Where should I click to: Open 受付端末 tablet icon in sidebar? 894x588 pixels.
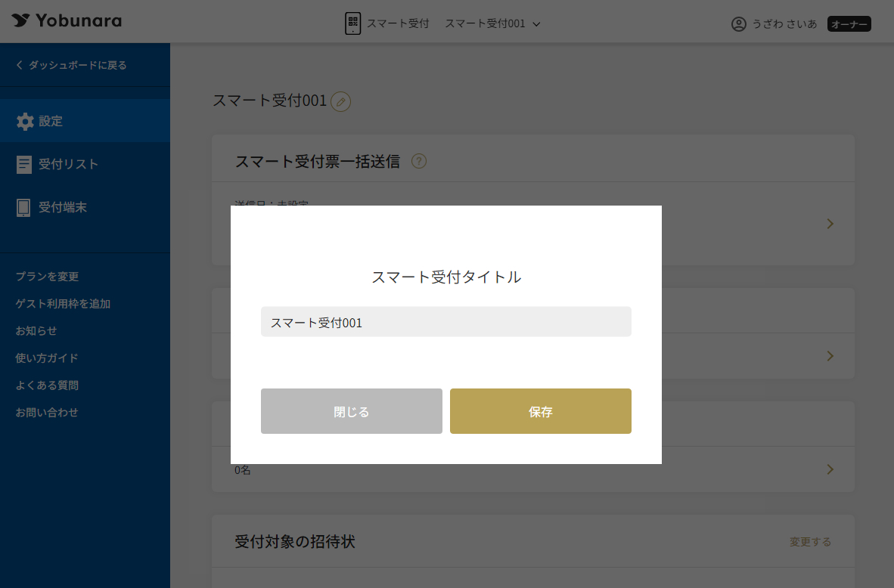click(23, 207)
